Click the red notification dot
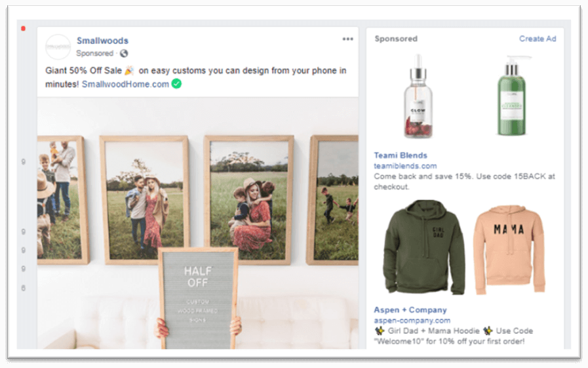Viewport: 588px width, 368px height. pos(23,28)
